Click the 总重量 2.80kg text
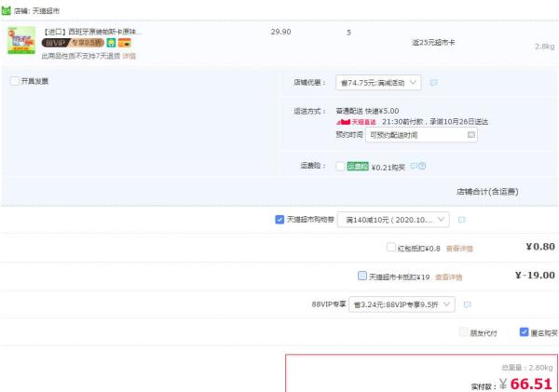The image size is (559, 392). [x=527, y=368]
